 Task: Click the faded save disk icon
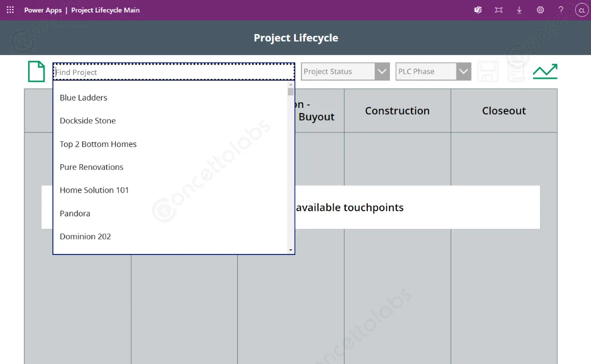[488, 72]
